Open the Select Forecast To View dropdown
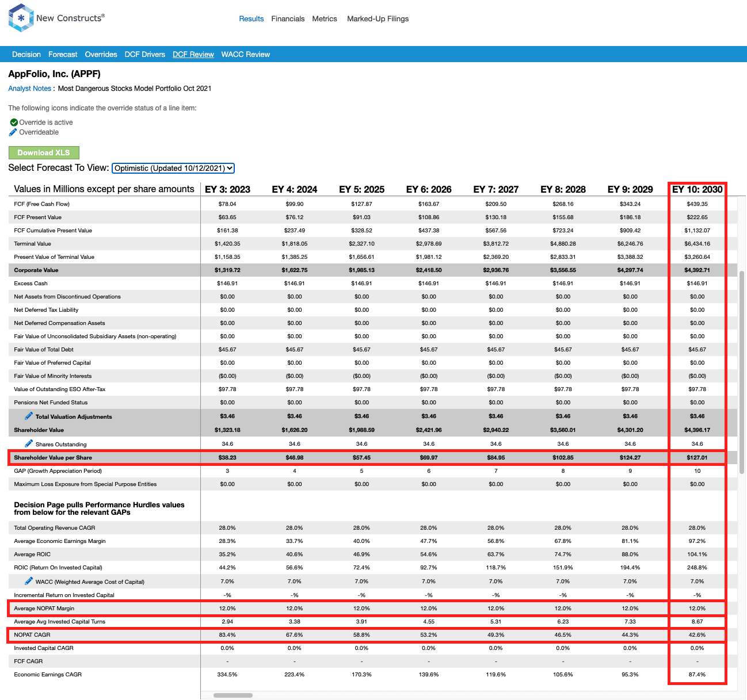This screenshot has height=700, width=747. [173, 168]
